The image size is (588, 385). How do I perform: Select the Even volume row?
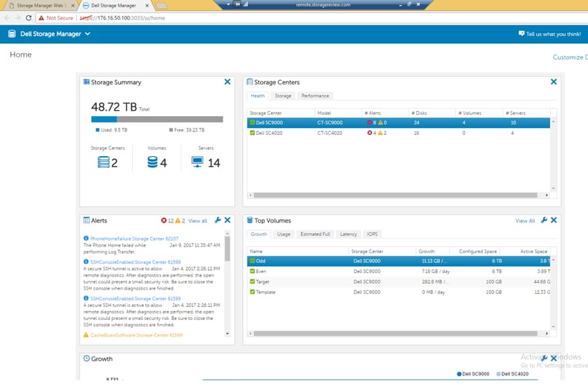[x=398, y=272]
